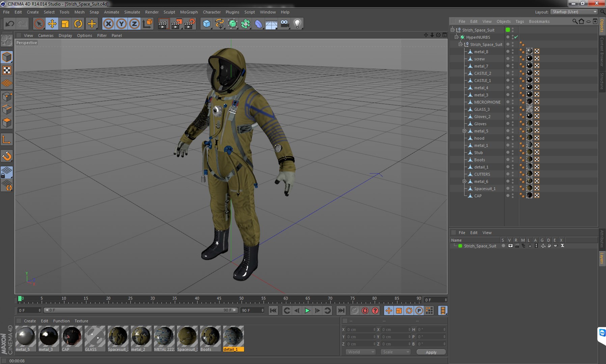Screen dimensions: 606x364
Task: Open viewport Cameras menu
Action: [x=46, y=35]
